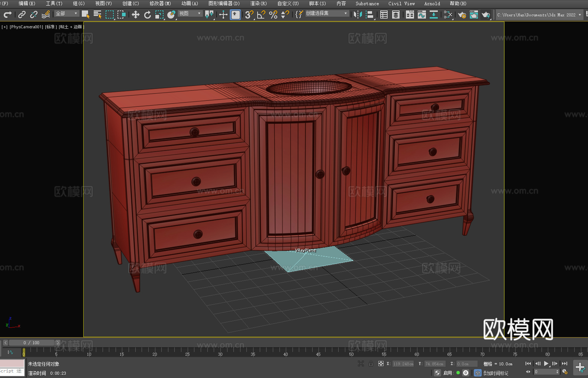Screen dimensions: 588x378
Task: Open the 工具(T) menu
Action: tap(54, 3)
